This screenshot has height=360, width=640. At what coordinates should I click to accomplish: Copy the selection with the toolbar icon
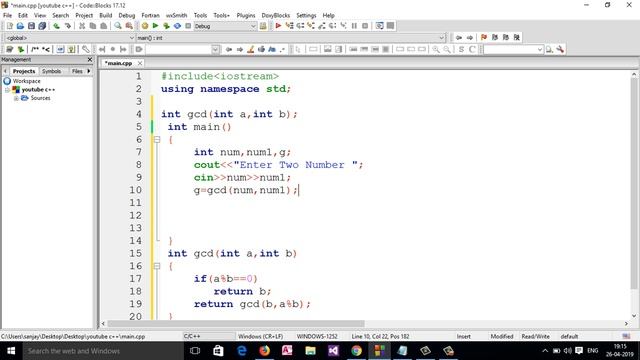93,26
